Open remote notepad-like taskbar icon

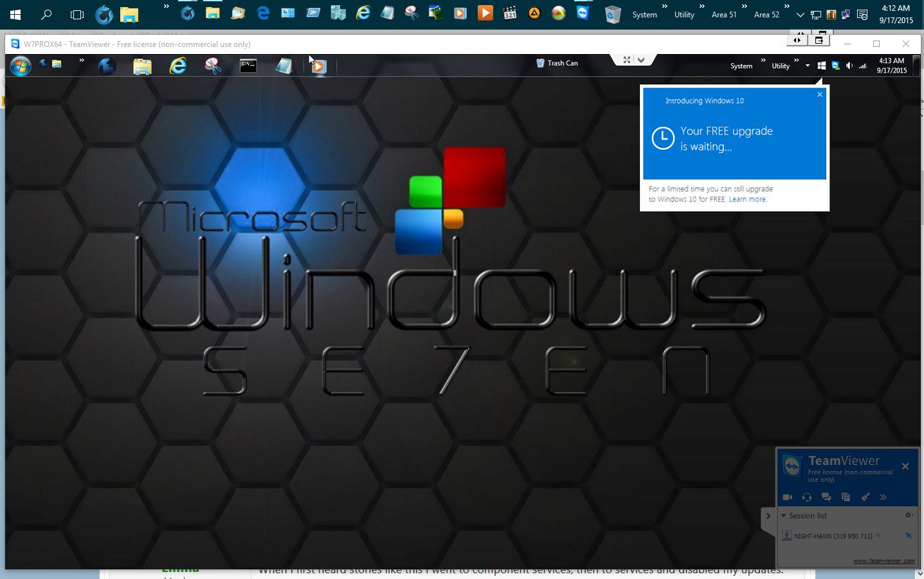284,66
